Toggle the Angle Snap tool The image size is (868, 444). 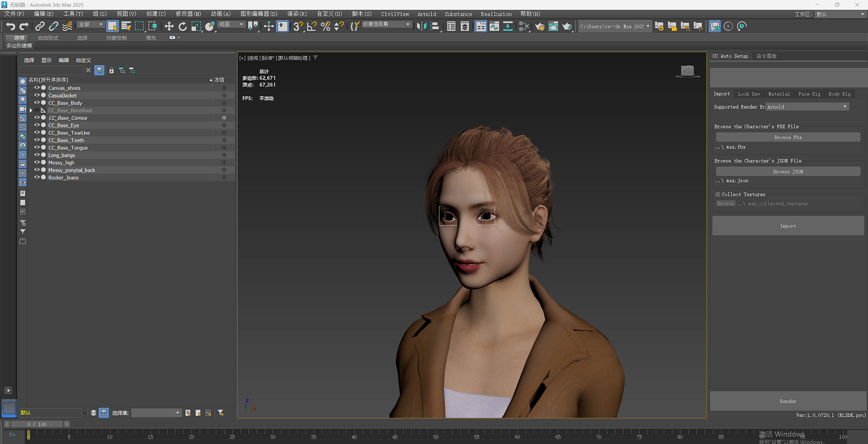coord(312,26)
